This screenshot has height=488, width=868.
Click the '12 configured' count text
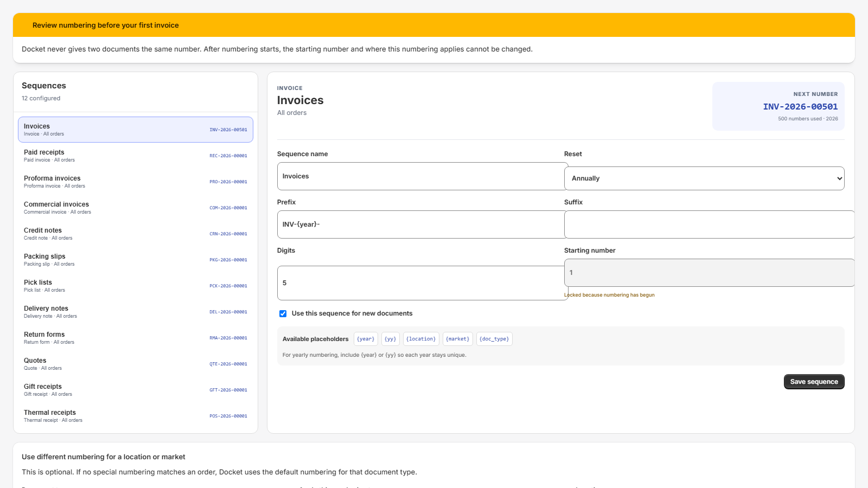tap(41, 98)
